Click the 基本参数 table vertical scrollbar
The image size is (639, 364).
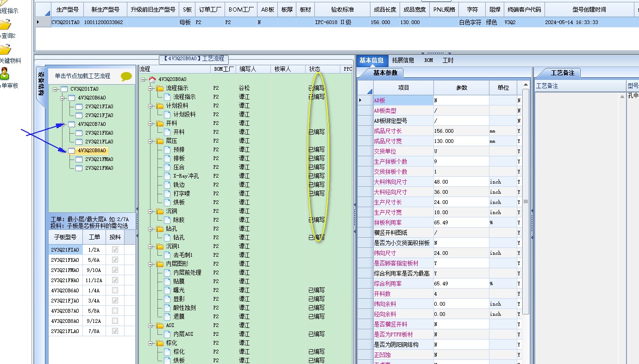526,202
